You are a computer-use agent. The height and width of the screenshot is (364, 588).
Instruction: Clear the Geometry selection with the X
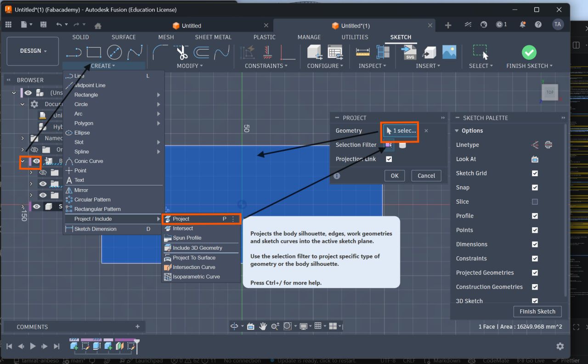[x=426, y=131]
